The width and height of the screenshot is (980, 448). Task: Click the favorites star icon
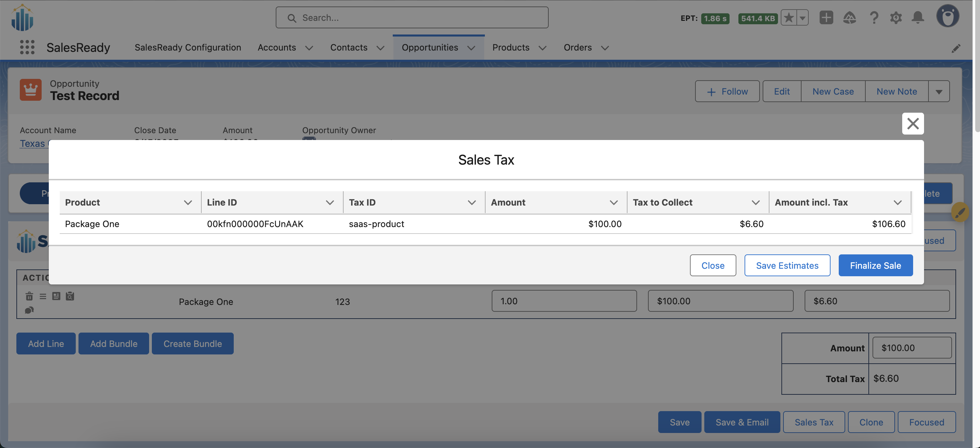click(789, 17)
